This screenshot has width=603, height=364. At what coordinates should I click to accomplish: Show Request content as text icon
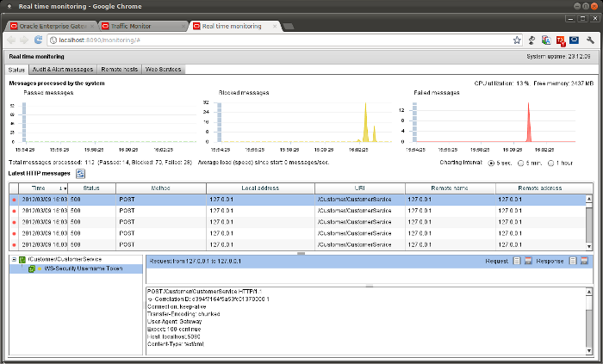click(x=516, y=261)
